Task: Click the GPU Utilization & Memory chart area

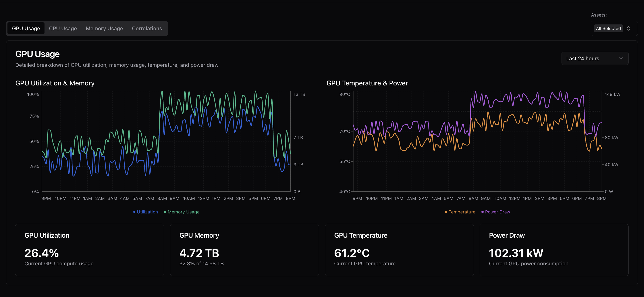Action: point(166,142)
